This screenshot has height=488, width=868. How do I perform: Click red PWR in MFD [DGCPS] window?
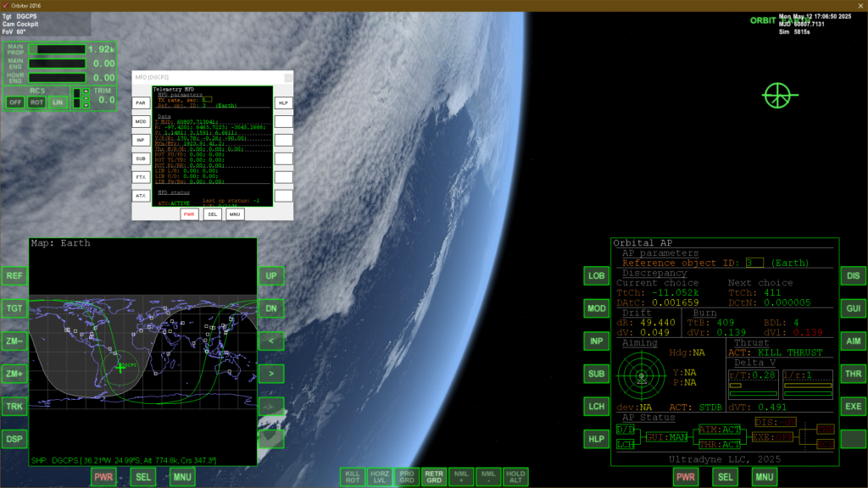189,214
